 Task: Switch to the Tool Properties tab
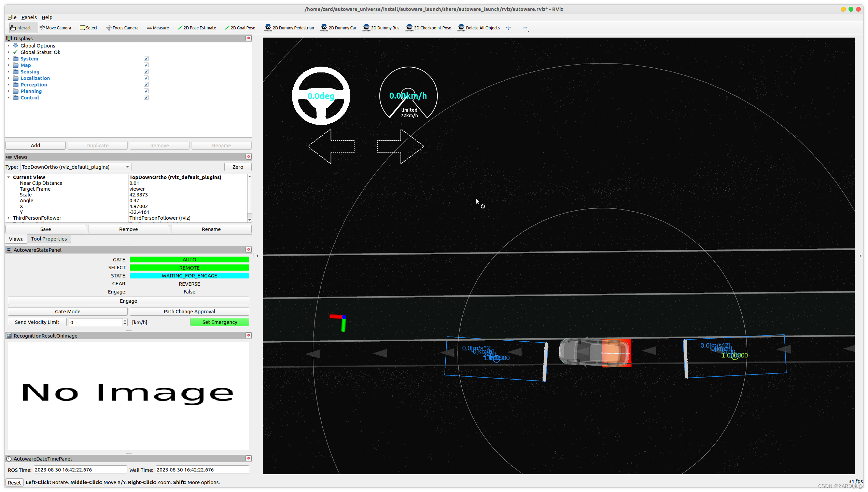point(49,239)
